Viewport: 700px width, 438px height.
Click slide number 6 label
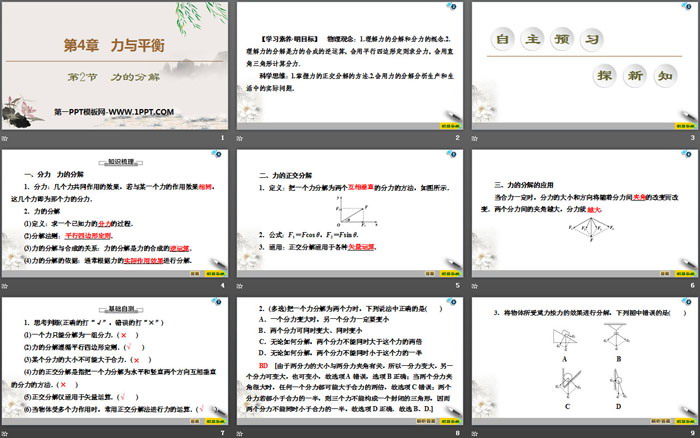coord(692,285)
